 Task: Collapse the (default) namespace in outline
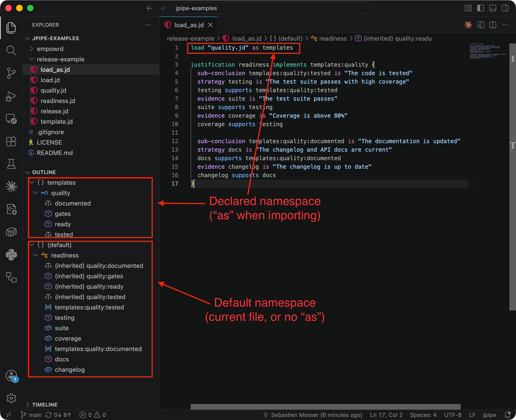click(x=31, y=245)
